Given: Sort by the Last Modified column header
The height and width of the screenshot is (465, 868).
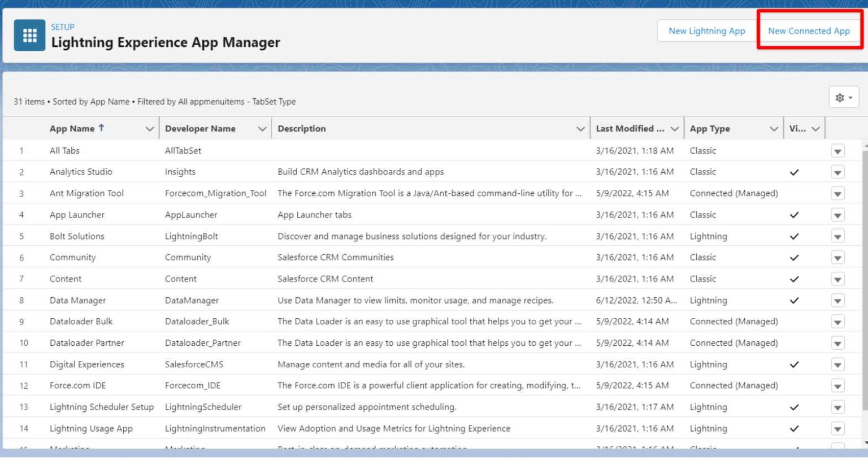Looking at the screenshot, I should [x=630, y=129].
